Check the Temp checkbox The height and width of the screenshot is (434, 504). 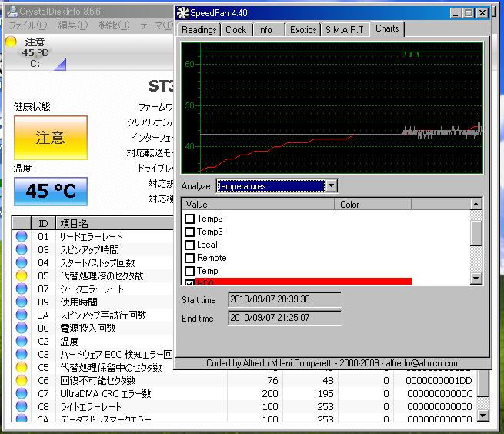click(x=189, y=271)
